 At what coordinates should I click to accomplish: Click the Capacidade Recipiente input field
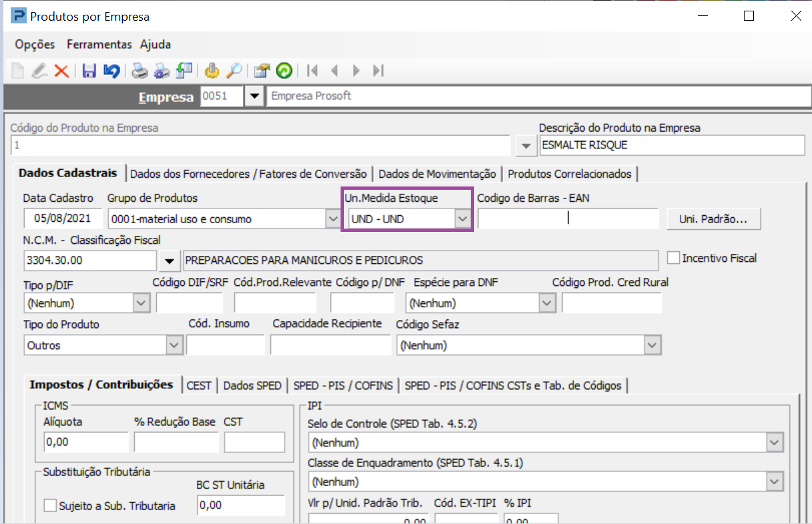(x=331, y=346)
